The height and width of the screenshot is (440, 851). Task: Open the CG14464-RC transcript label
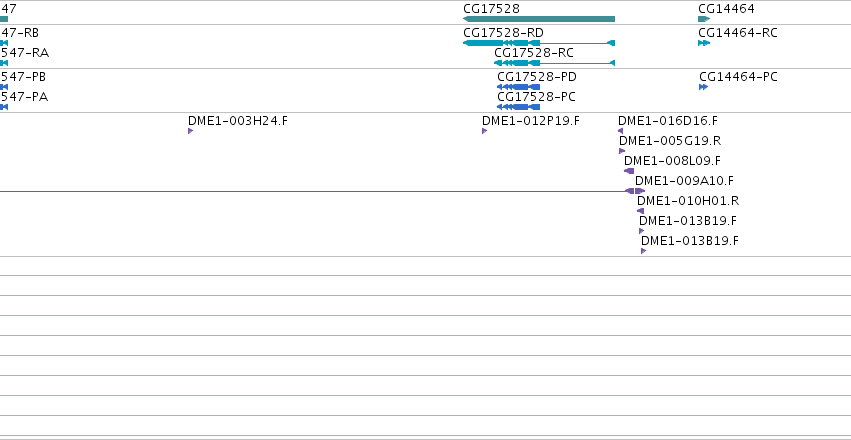(738, 33)
